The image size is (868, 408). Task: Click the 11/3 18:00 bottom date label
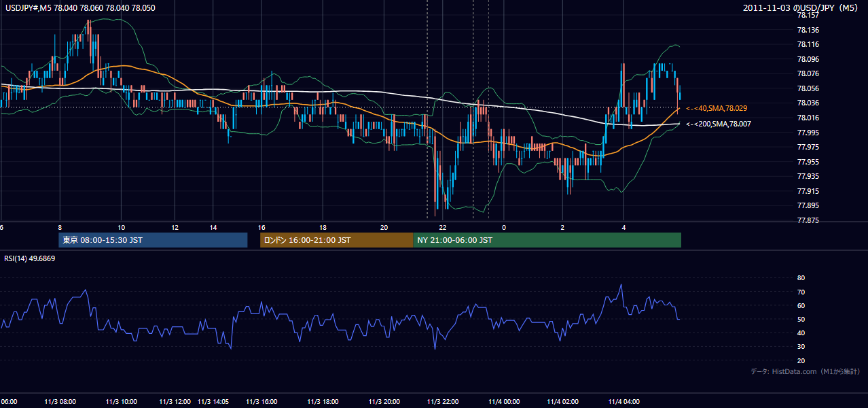tap(323, 402)
